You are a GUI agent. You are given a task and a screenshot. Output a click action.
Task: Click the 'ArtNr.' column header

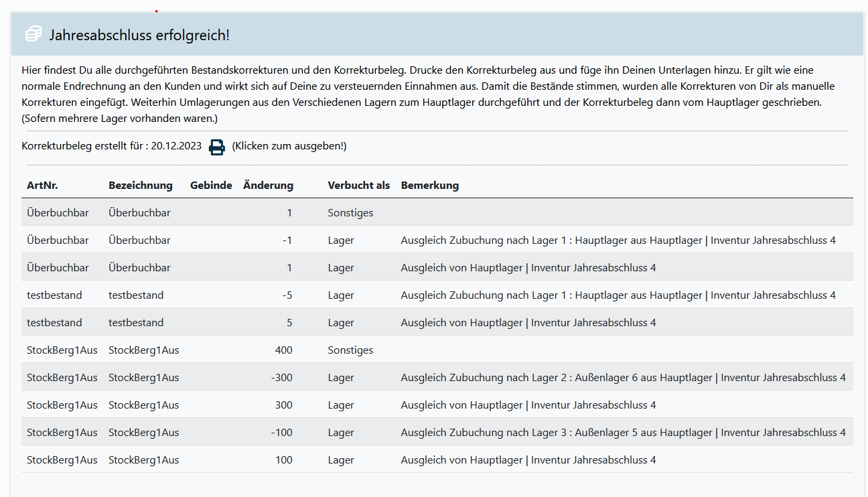pos(43,186)
